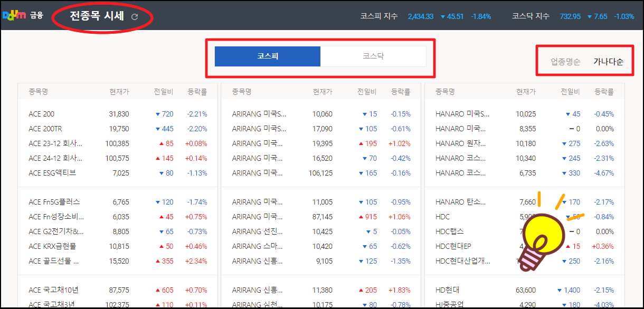Open the ARIRANG item priced 11,005

(258, 202)
